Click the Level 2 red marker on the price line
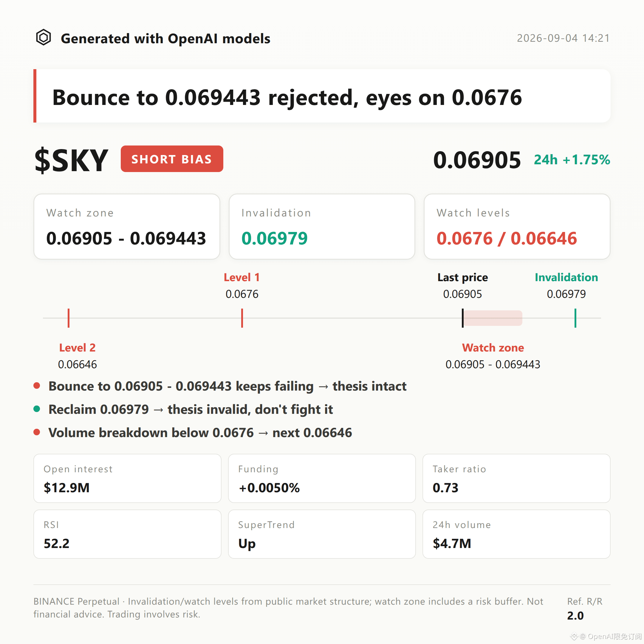 pyautogui.click(x=69, y=318)
